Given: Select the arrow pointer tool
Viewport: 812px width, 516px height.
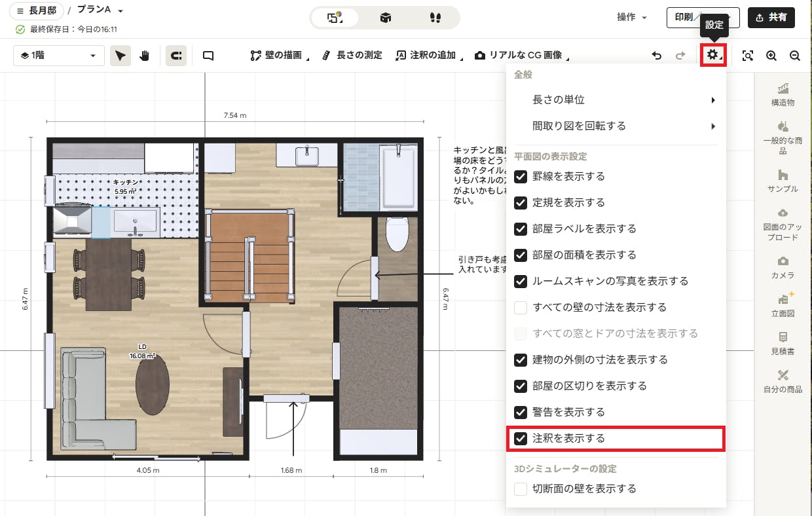Looking at the screenshot, I should point(120,56).
